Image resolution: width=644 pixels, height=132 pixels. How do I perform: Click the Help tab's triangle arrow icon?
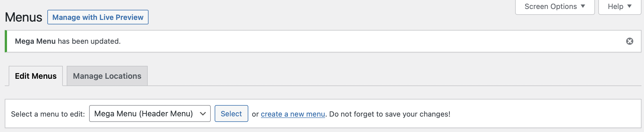pos(629,6)
